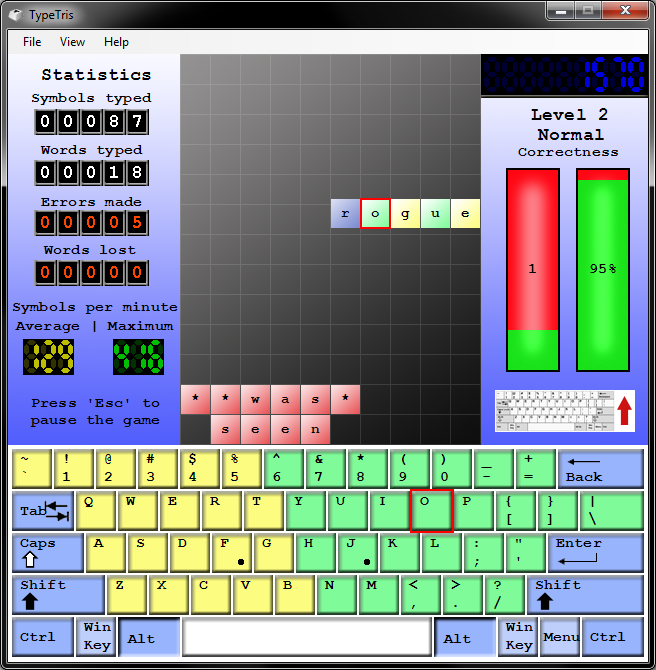The width and height of the screenshot is (656, 670).
Task: Click the blue score display counter
Action: [565, 75]
